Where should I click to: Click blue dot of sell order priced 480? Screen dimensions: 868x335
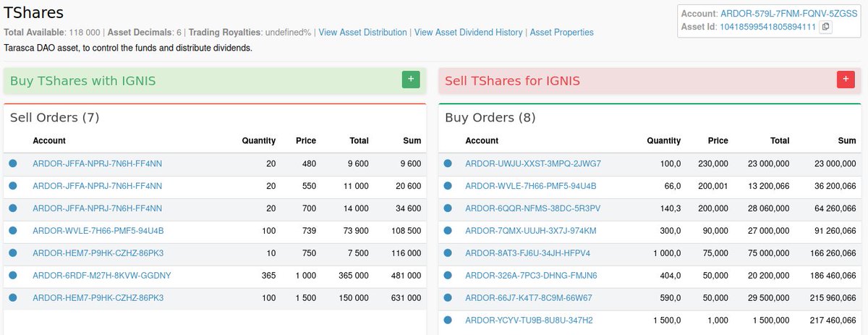pyautogui.click(x=13, y=164)
